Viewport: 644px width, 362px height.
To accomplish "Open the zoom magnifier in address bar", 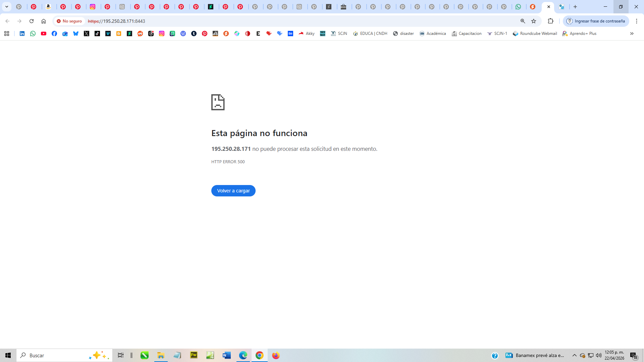I will pos(523,21).
